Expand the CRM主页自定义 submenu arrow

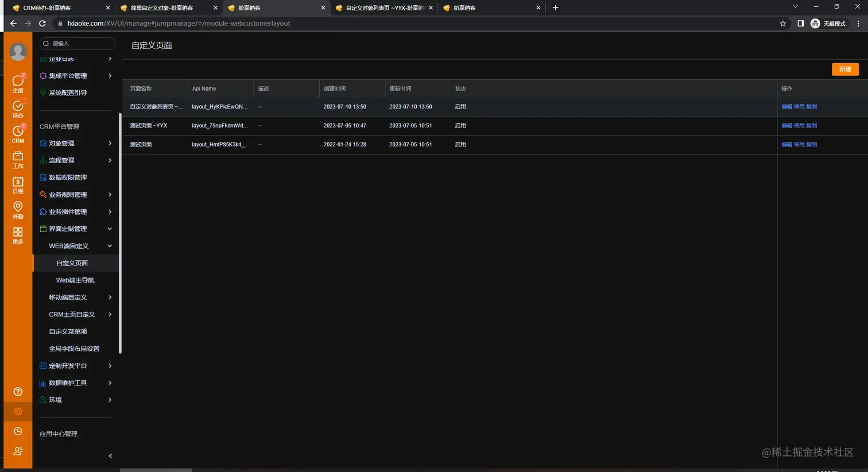tap(110, 315)
